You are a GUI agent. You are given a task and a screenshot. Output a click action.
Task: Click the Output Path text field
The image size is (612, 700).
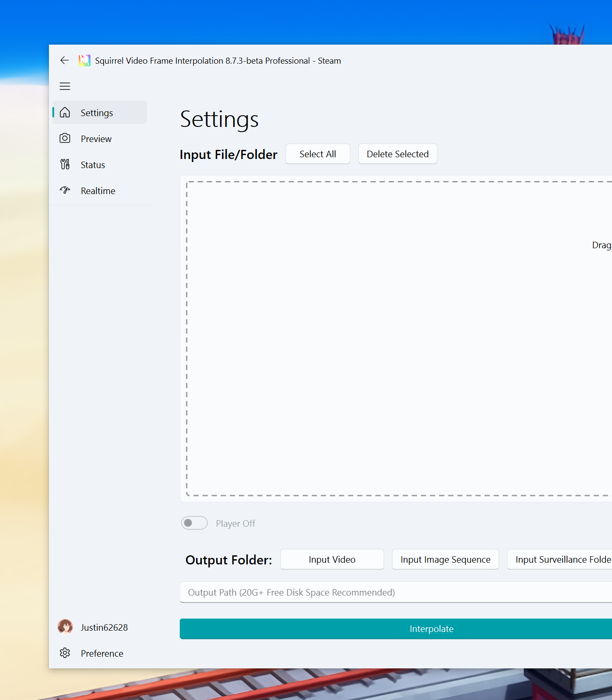(x=396, y=592)
